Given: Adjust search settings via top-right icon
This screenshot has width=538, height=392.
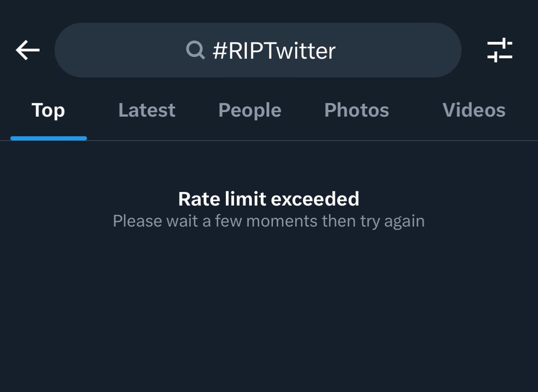Looking at the screenshot, I should click(499, 50).
